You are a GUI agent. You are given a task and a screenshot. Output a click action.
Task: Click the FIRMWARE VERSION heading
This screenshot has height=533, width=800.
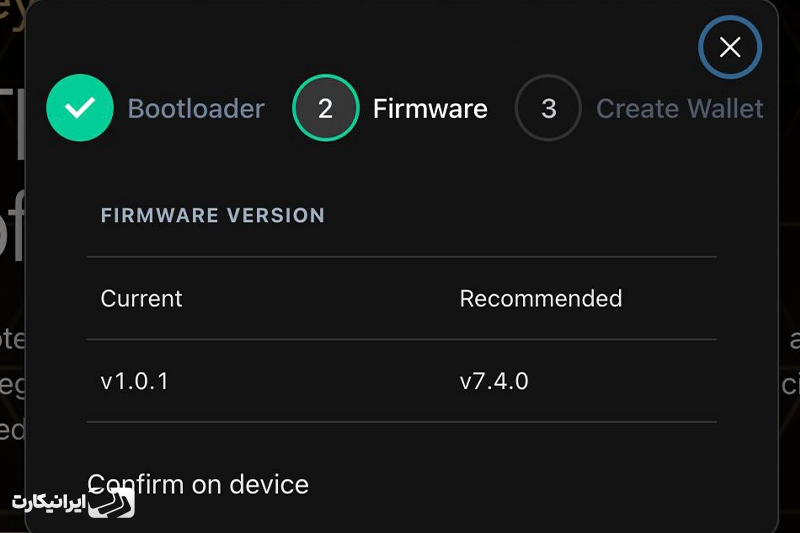[x=213, y=215]
